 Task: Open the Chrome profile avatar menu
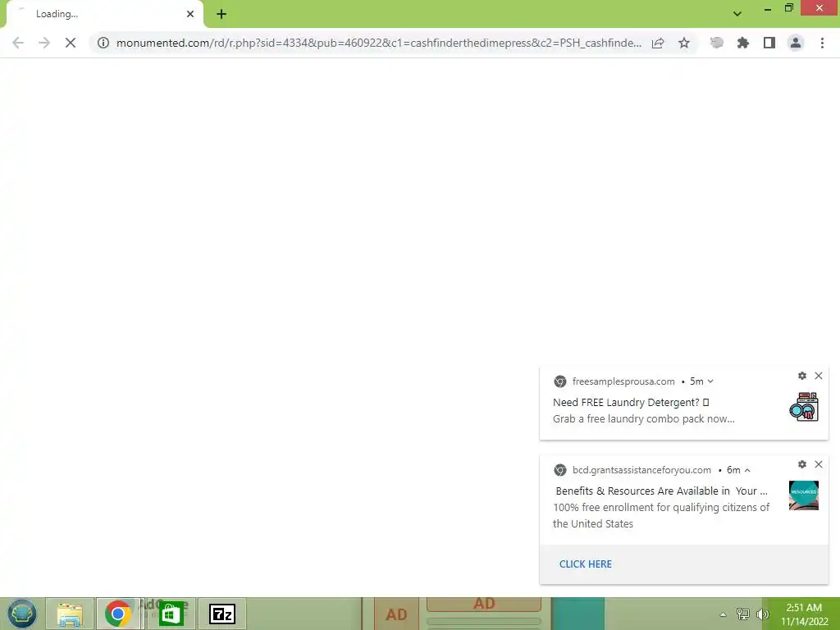coord(796,43)
